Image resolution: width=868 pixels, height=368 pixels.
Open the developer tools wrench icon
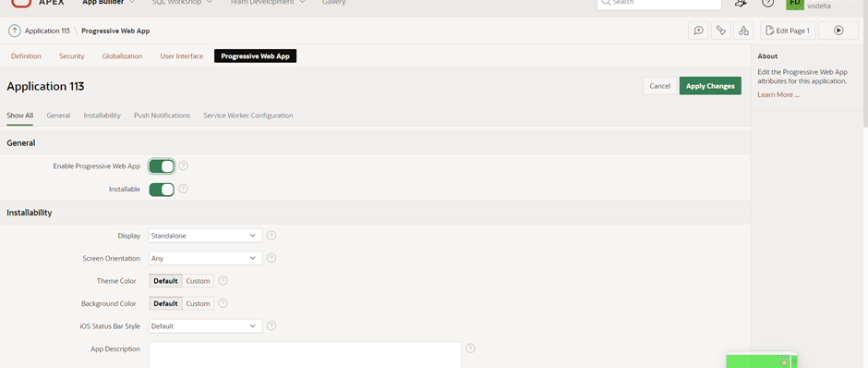[x=741, y=3]
